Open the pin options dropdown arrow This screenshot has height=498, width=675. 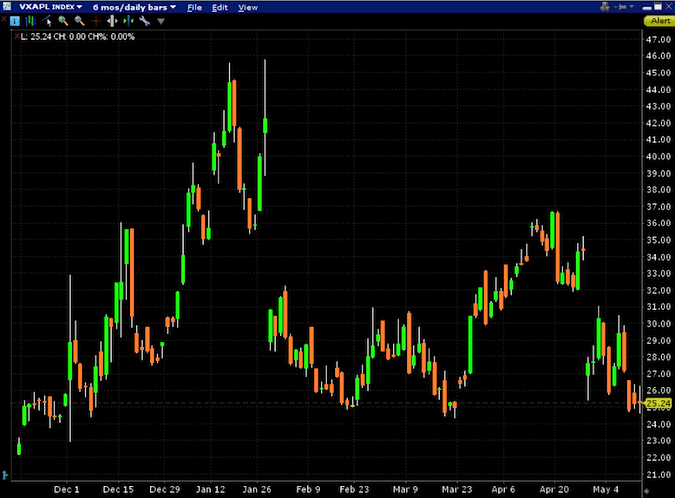(x=632, y=6)
